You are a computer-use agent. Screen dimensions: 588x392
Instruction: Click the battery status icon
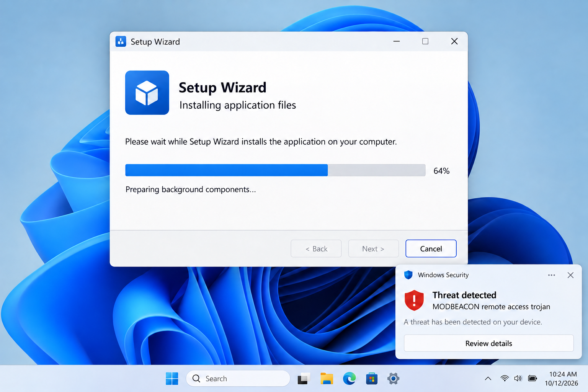point(532,379)
